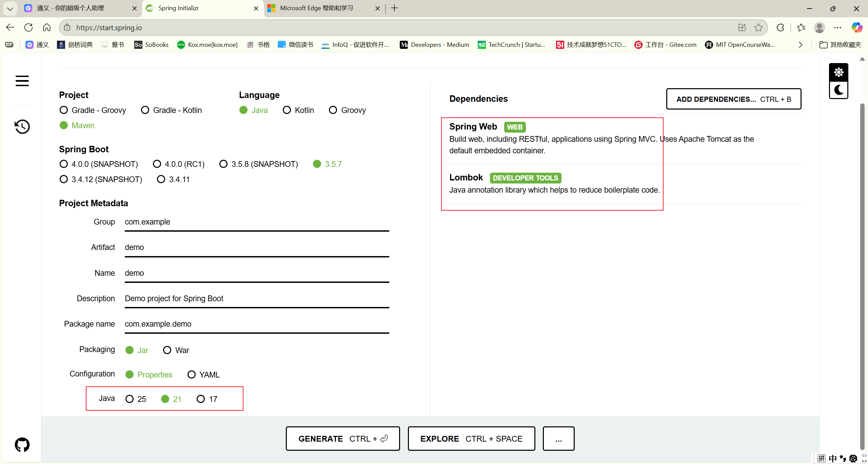
Task: Switch to light theme with sun icon
Action: point(839,72)
